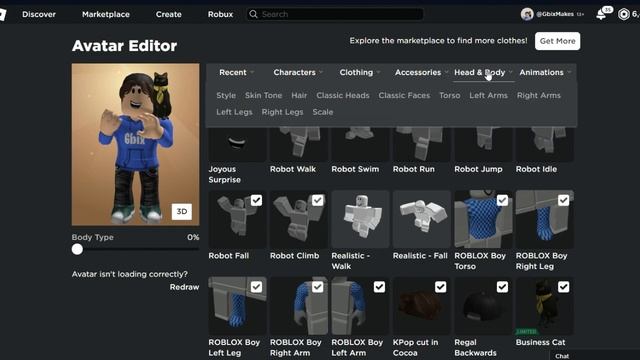This screenshot has height=360, width=640.
Task: Open the Chat panel
Action: (x=562, y=356)
